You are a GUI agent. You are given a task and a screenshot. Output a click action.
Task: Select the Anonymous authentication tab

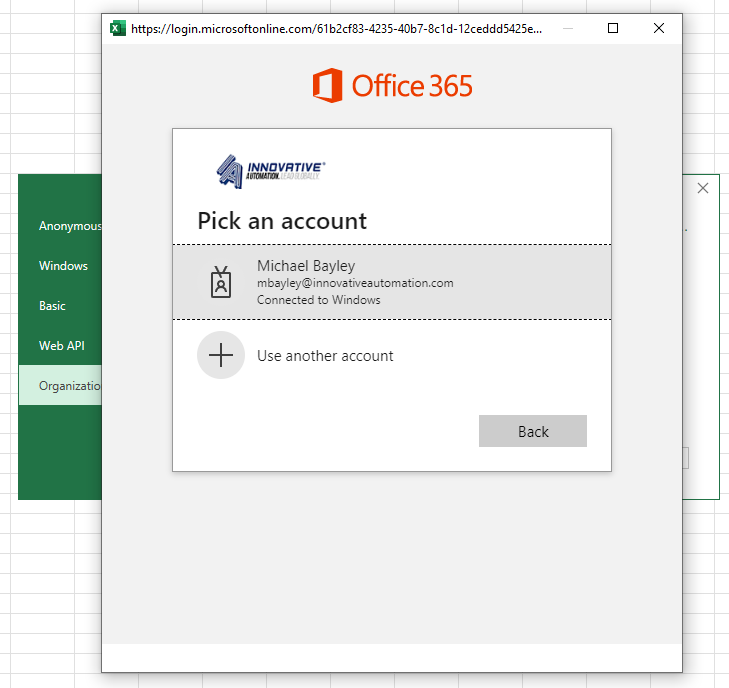[x=60, y=226]
